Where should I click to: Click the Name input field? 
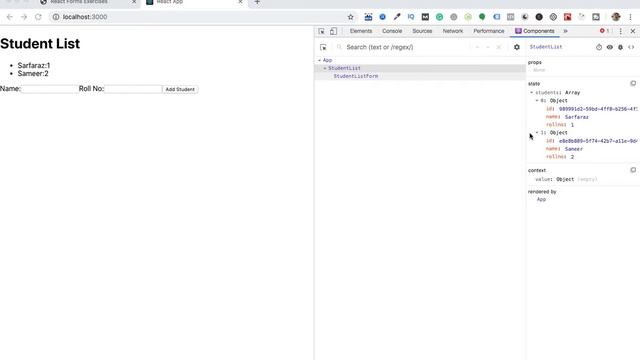[49, 89]
